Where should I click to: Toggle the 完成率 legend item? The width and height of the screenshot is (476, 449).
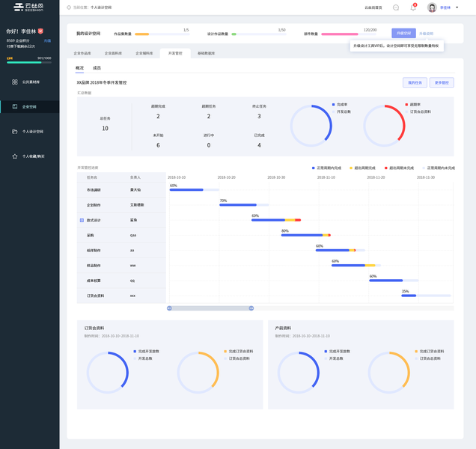340,105
